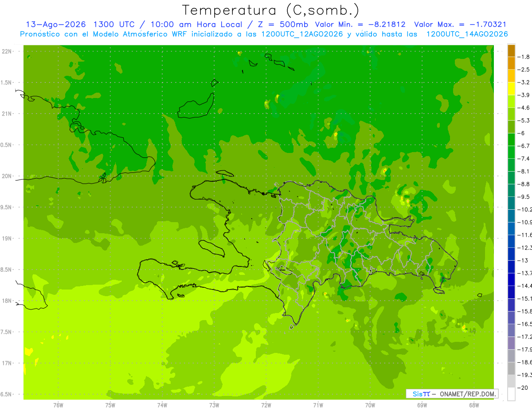Pick the orange swatch between -1.8 and -2.5
Viewport: 532px width, 411px height.
coord(511,63)
